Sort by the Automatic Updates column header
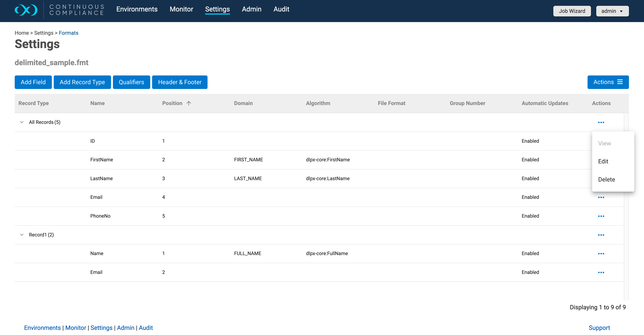 click(545, 103)
